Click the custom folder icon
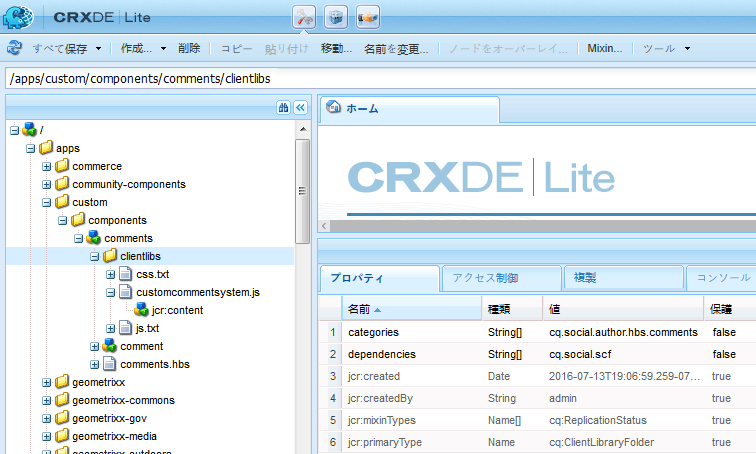Image resolution: width=756 pixels, height=454 pixels. (x=62, y=201)
